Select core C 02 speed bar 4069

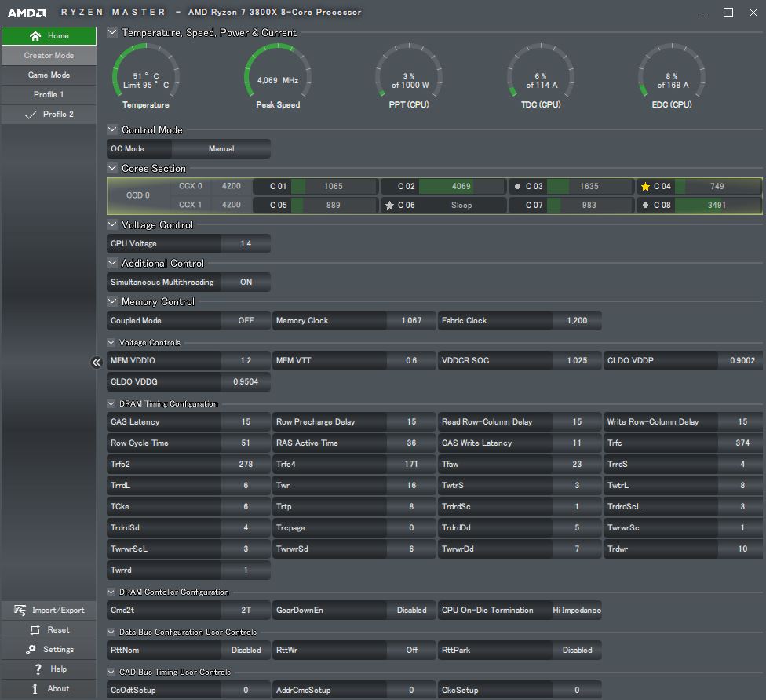pyautogui.click(x=461, y=186)
